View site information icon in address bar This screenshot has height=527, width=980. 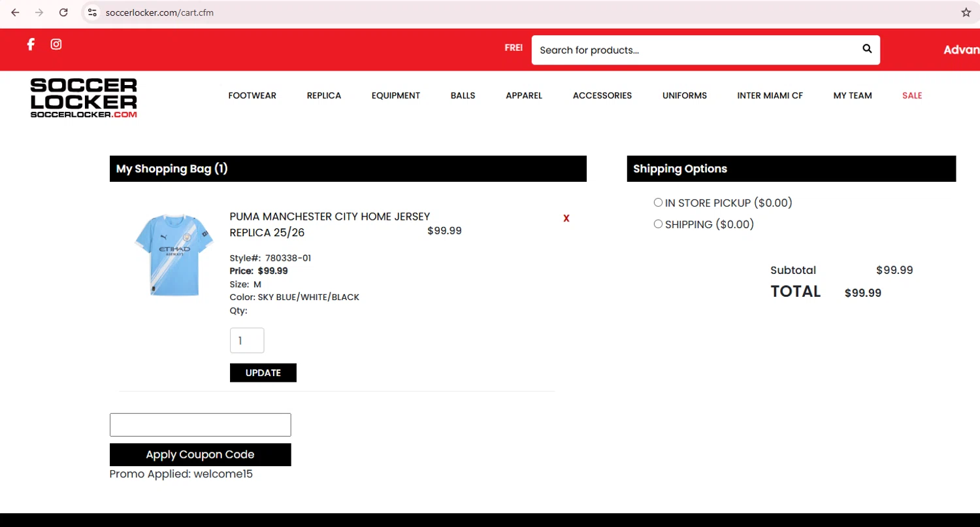pyautogui.click(x=92, y=12)
